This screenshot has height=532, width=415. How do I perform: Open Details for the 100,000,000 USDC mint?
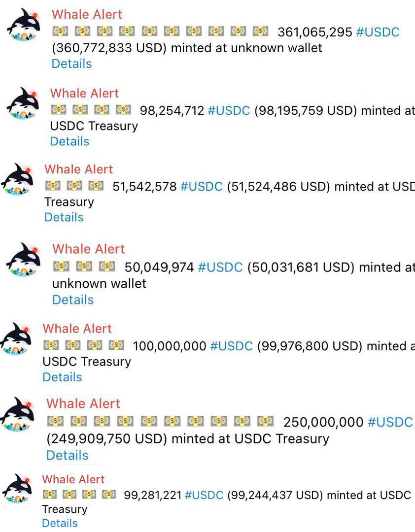coord(62,377)
